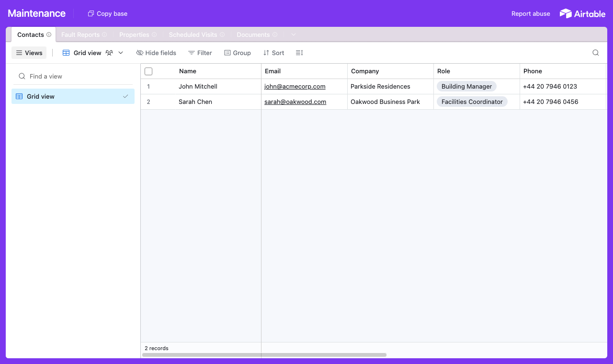Expand the more tables chevron

click(x=294, y=34)
